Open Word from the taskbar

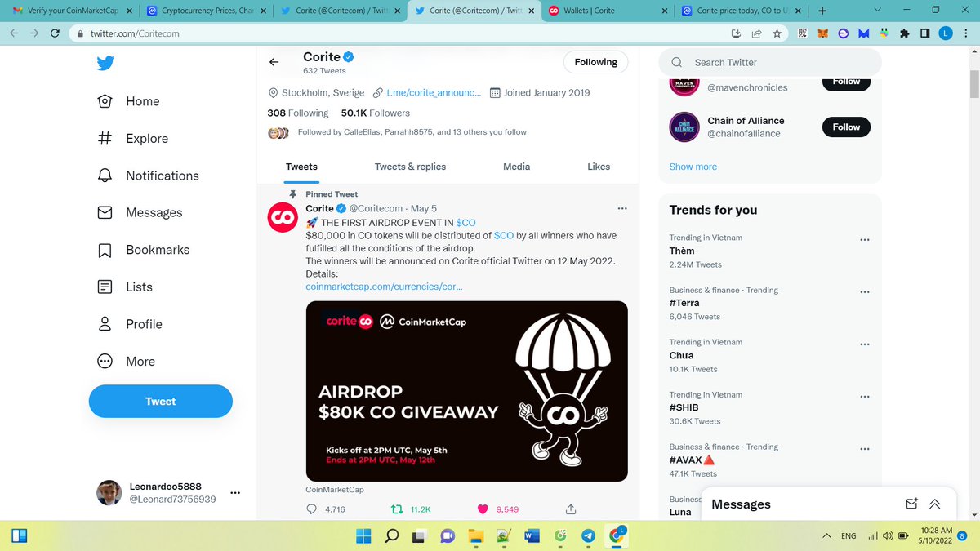point(531,535)
